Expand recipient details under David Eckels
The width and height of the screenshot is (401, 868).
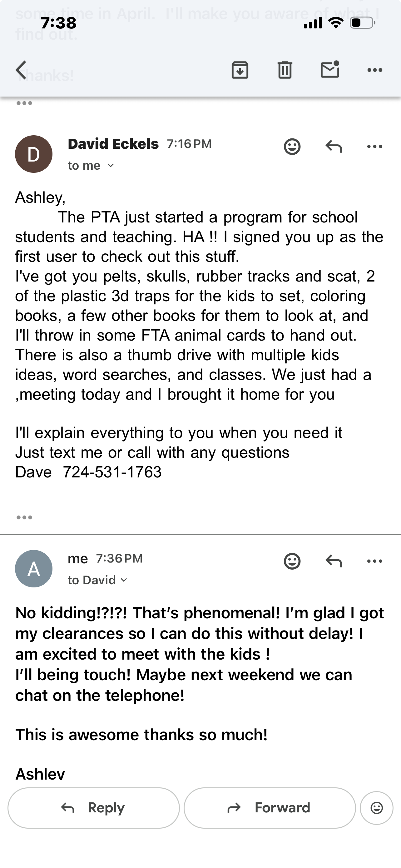pyautogui.click(x=110, y=166)
